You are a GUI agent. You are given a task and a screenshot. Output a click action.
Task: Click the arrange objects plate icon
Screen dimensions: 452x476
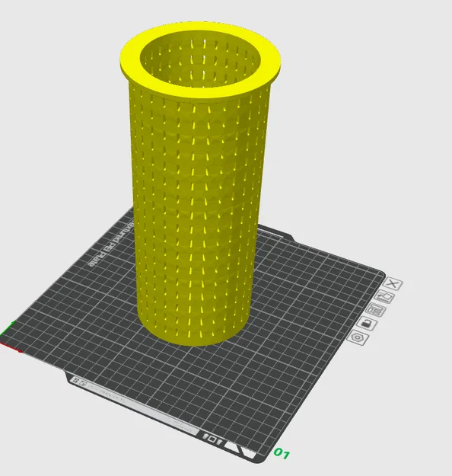coord(376,310)
